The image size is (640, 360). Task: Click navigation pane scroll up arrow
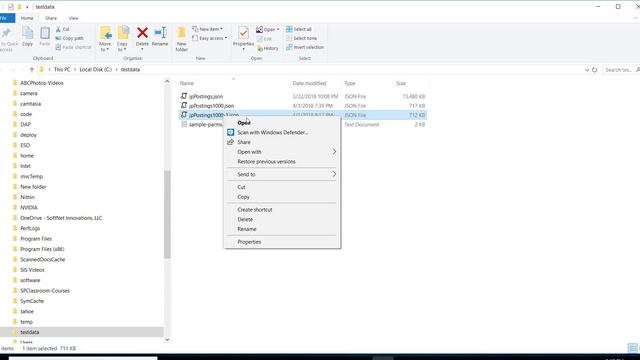click(x=167, y=82)
